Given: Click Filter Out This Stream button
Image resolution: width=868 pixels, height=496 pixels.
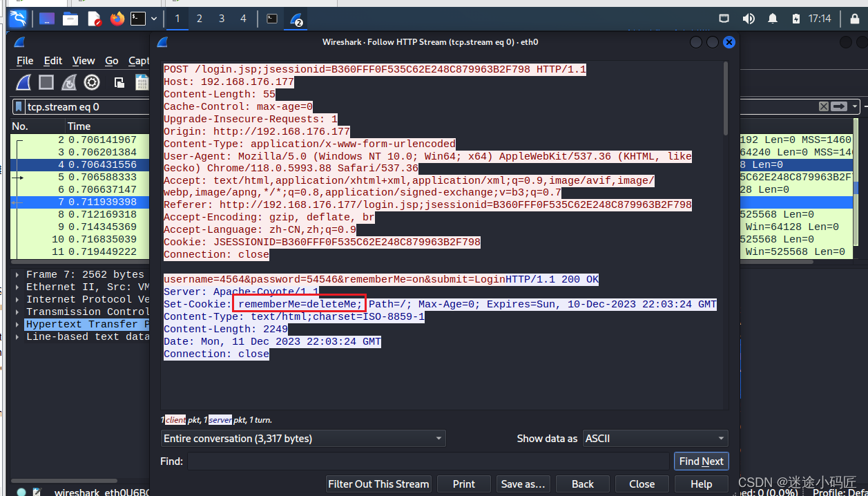Looking at the screenshot, I should point(378,484).
